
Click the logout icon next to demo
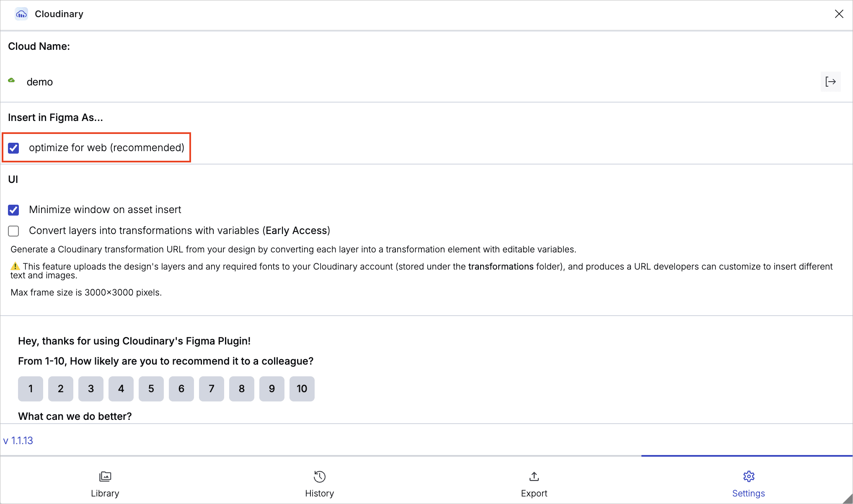coord(830,82)
